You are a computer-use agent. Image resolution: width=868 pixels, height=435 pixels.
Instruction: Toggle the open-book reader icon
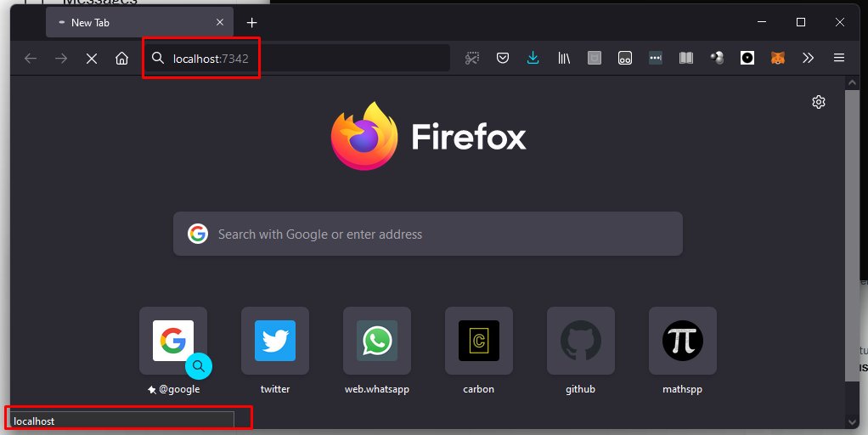click(x=686, y=58)
